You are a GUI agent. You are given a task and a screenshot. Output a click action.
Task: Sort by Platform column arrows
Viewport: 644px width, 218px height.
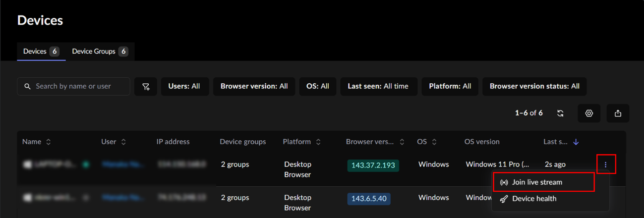pos(318,142)
